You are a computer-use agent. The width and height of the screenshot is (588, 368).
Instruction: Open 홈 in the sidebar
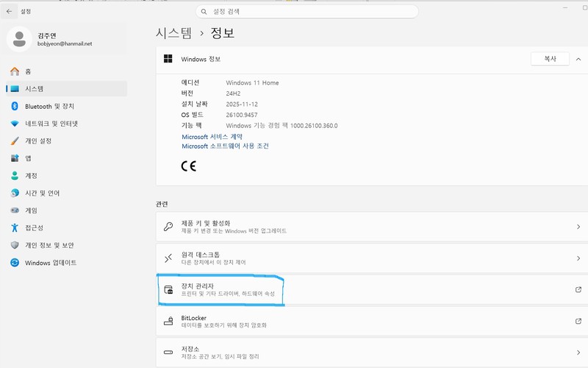(66, 71)
